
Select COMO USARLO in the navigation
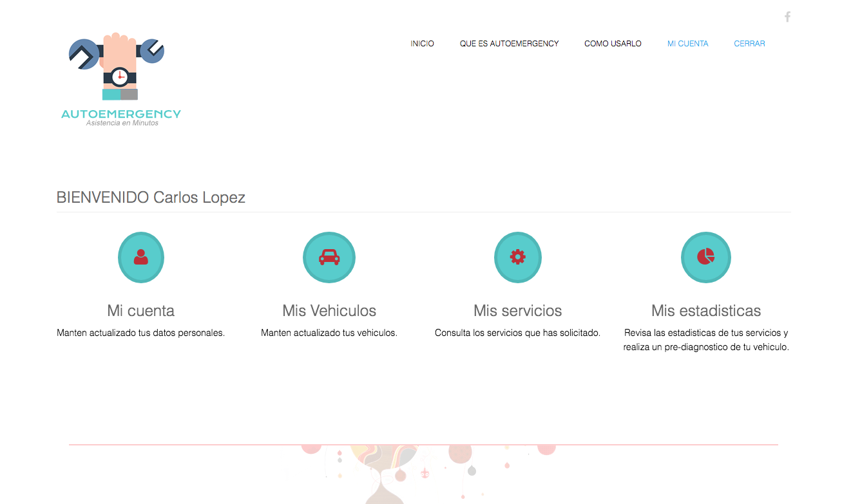pos(613,44)
